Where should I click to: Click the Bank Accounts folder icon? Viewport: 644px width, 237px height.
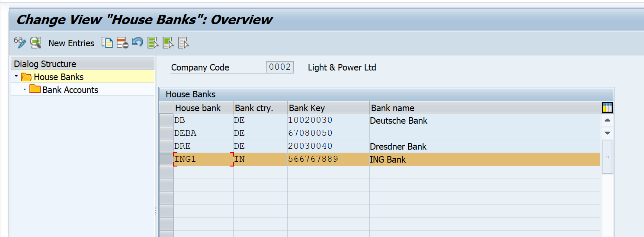click(35, 90)
